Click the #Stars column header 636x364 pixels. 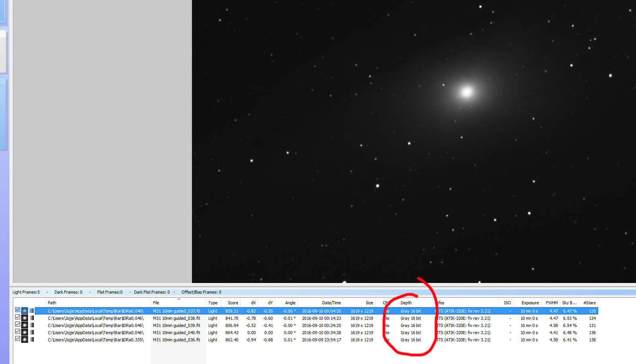[589, 303]
